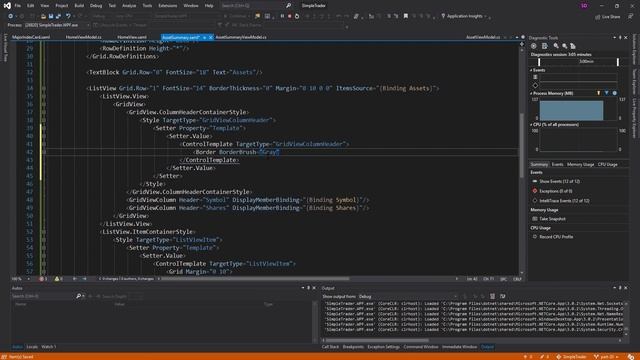Viewport: 640px width, 360px height.
Task: Collapse the Events graph section
Action: (531, 70)
